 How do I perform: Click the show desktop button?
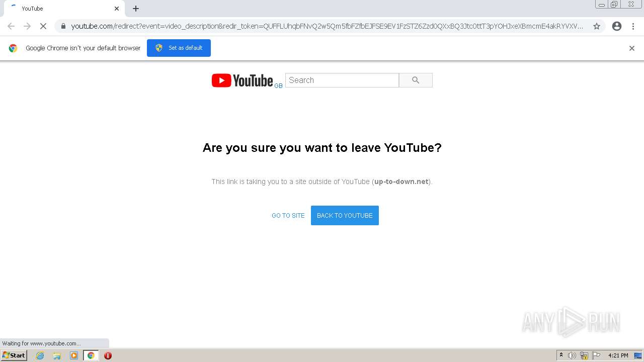click(x=638, y=355)
